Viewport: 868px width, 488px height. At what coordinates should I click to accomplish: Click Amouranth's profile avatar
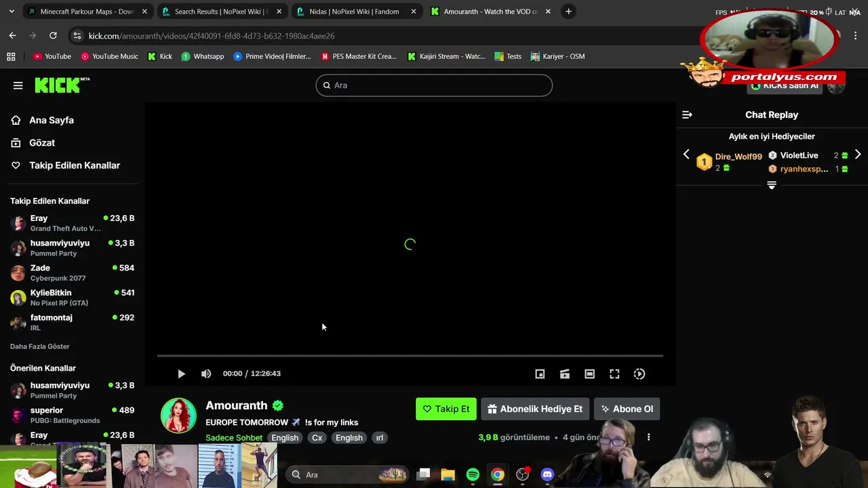tap(178, 415)
